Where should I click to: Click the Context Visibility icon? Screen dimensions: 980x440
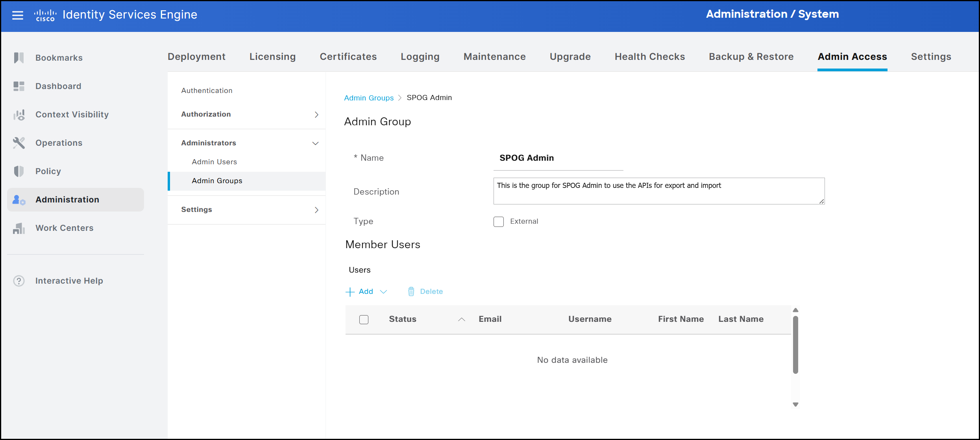pos(18,115)
